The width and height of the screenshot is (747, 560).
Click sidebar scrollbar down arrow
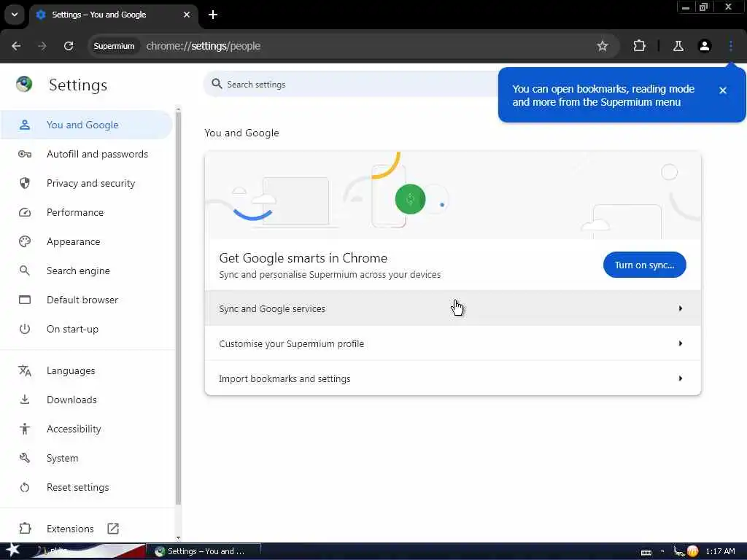coord(178,538)
